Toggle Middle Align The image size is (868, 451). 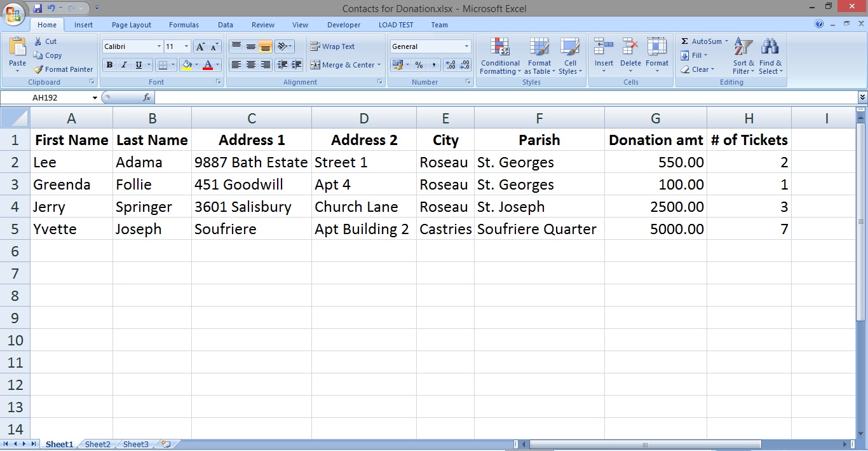click(251, 46)
